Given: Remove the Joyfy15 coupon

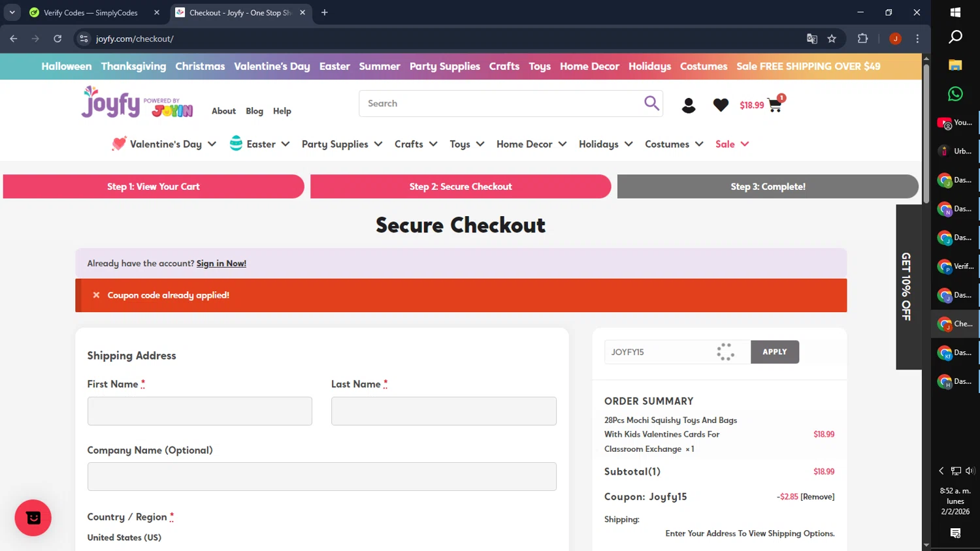Looking at the screenshot, I should [817, 497].
